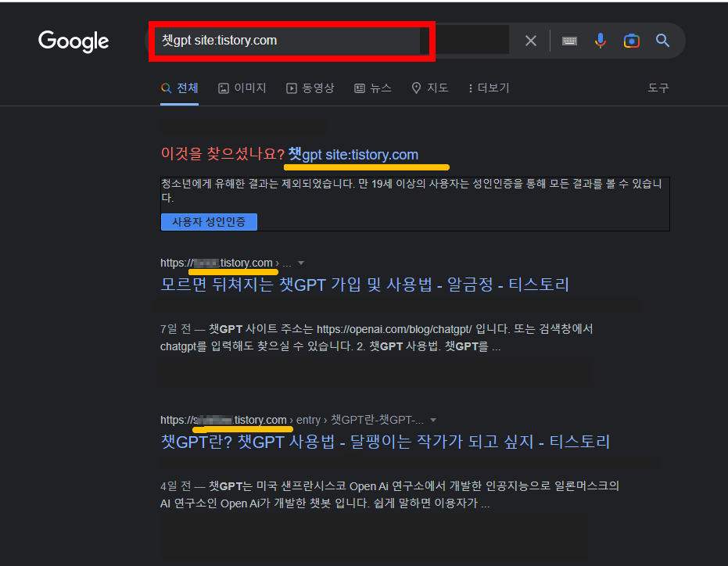Viewport: 728px width, 566px height.
Task: Clear the search box with the X button
Action: click(529, 41)
